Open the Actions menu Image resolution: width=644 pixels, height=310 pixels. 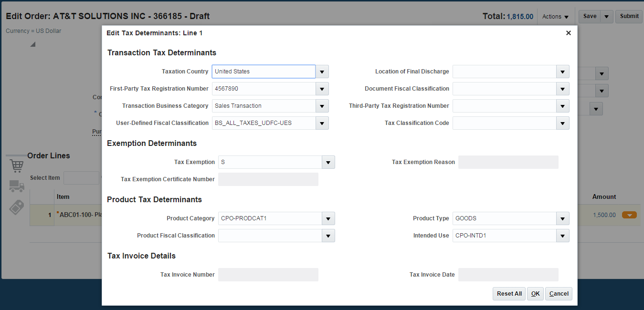click(555, 17)
